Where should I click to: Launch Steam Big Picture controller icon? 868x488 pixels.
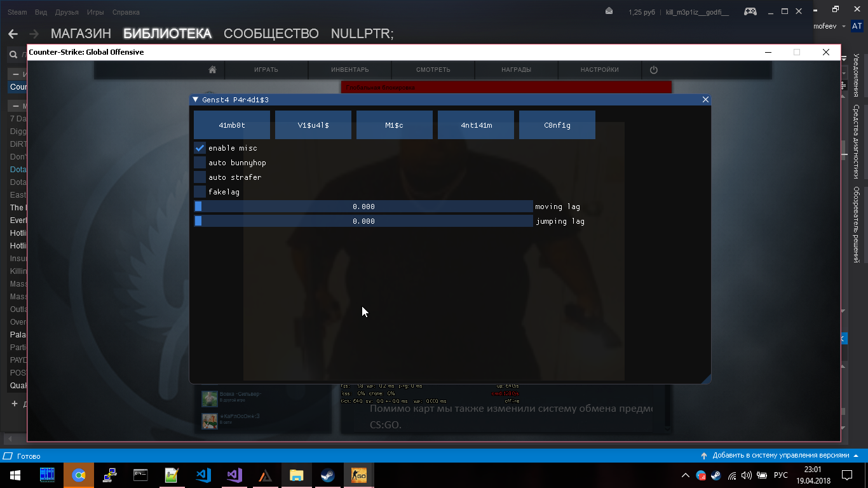(x=750, y=11)
